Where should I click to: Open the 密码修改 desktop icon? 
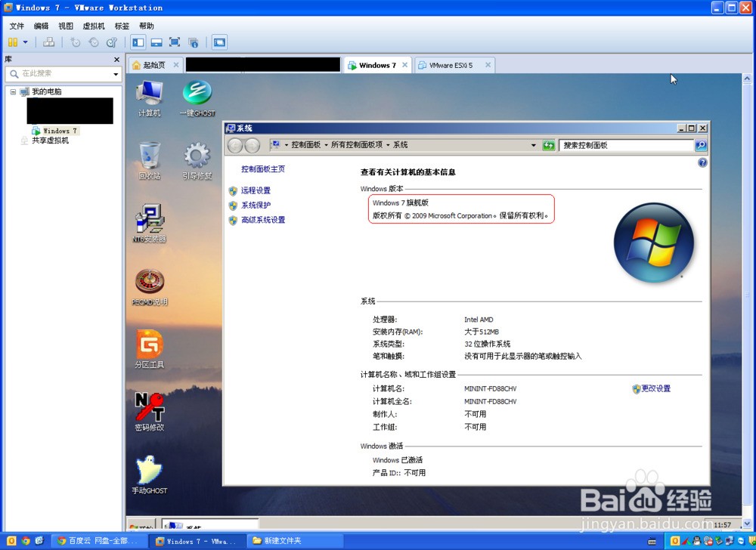150,412
